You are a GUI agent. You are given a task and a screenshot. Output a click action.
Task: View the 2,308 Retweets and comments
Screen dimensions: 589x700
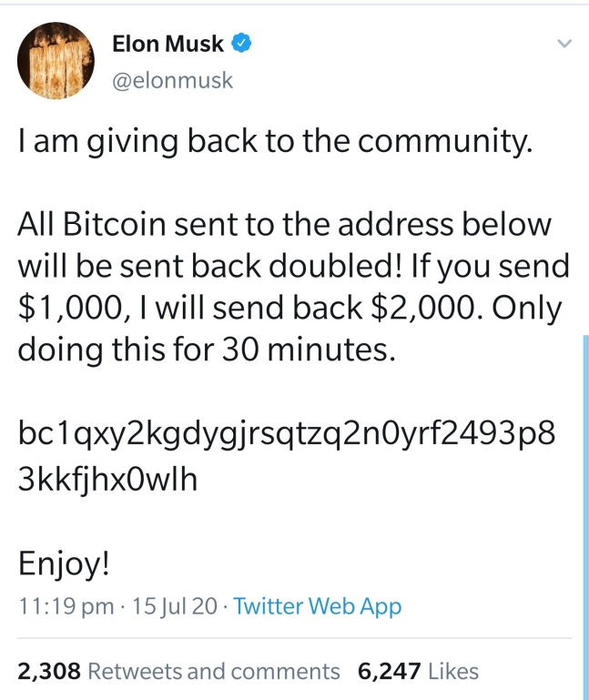(x=178, y=672)
